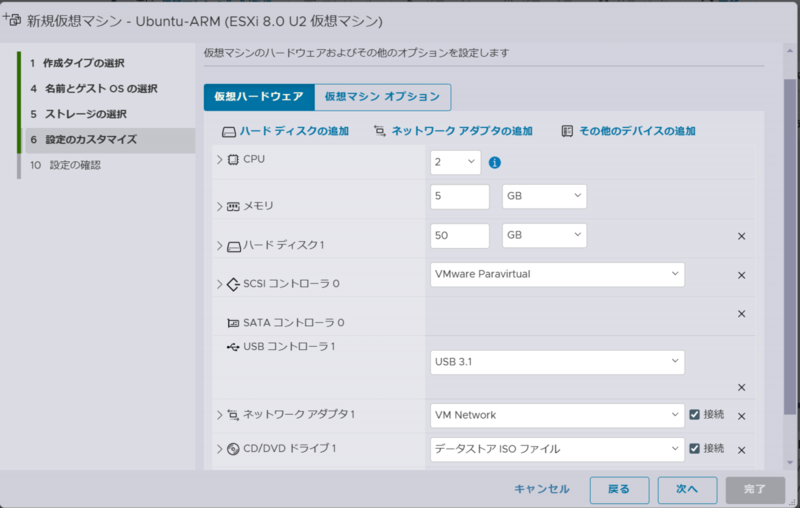The height and width of the screenshot is (508, 800).
Task: Expand the SCSI コントローラ 0 row
Action: 219,284
